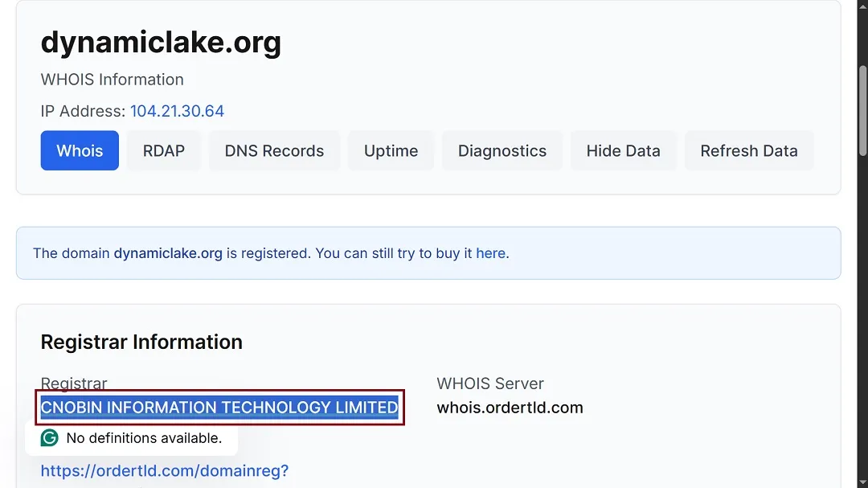
Task: Click the scrollbar up arrow
Action: (x=861, y=7)
